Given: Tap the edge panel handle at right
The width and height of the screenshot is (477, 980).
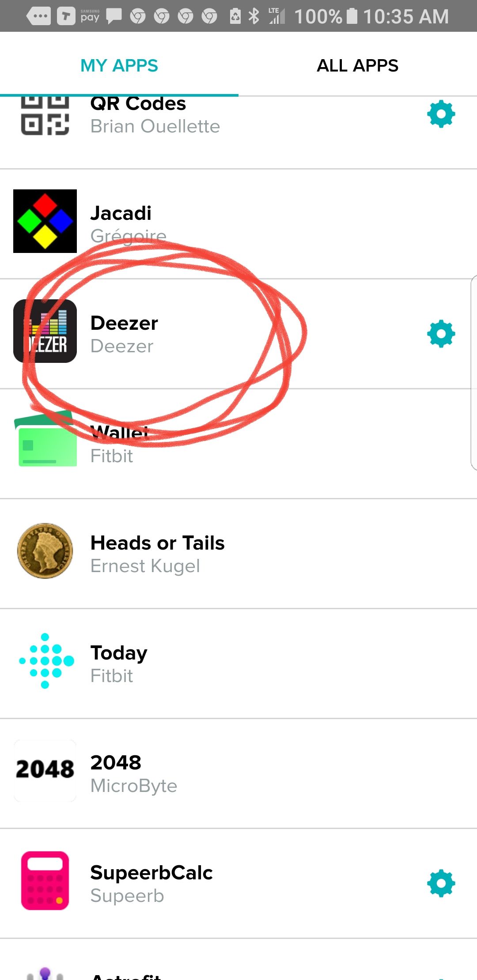Looking at the screenshot, I should pyautogui.click(x=474, y=372).
